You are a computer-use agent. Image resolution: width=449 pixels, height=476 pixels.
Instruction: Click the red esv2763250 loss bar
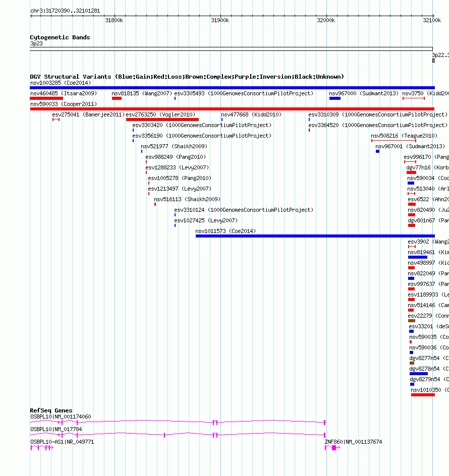click(162, 120)
